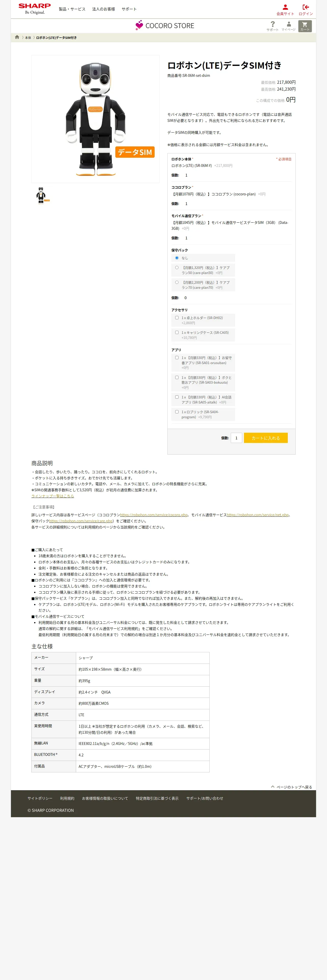Open お客様情報の取扱いについて footer link
327x980 pixels.
(x=105, y=798)
